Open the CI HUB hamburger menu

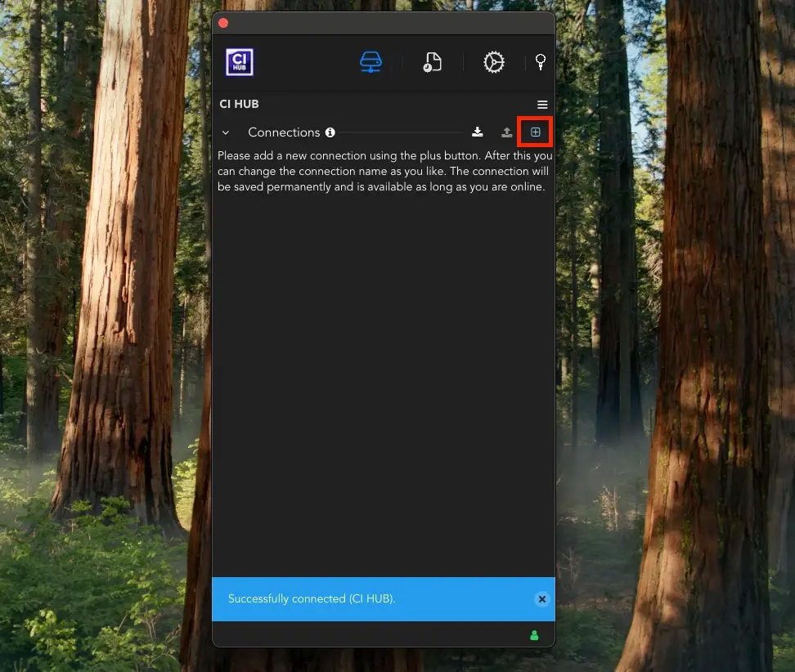point(542,105)
